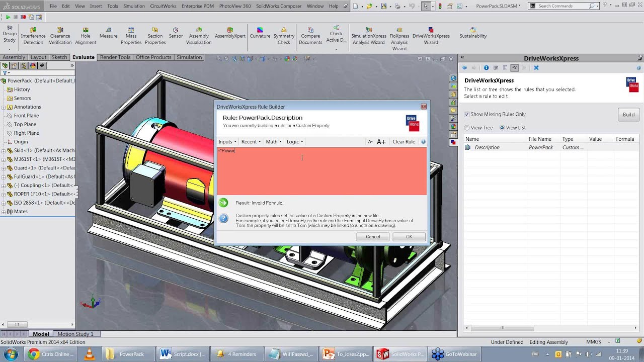Open the Enterprise PDM menu

coord(198,6)
